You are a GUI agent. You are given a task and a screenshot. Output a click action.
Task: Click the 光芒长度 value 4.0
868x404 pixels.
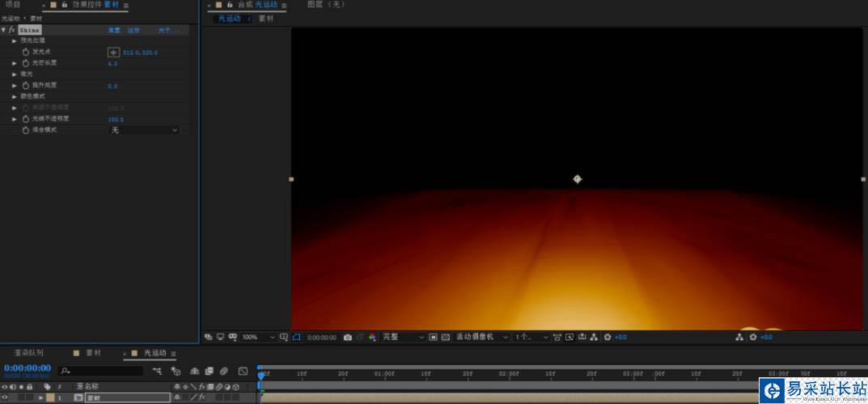point(112,64)
